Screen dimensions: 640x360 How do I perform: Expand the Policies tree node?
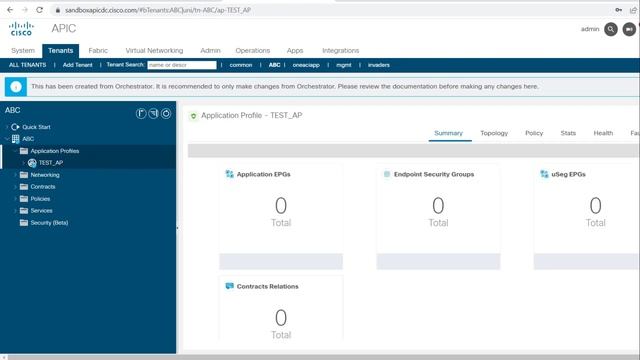(x=16, y=199)
